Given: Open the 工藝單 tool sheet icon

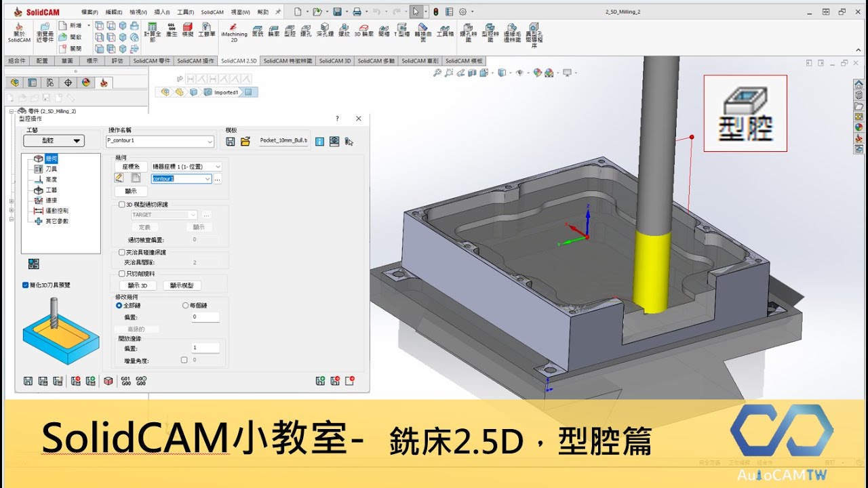Looking at the screenshot, I should (206, 28).
